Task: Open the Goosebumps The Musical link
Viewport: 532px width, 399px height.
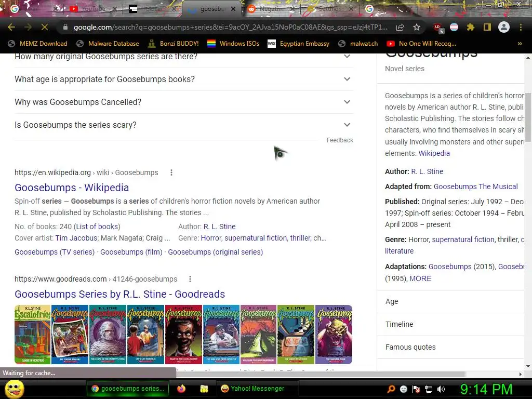Action: tap(476, 187)
